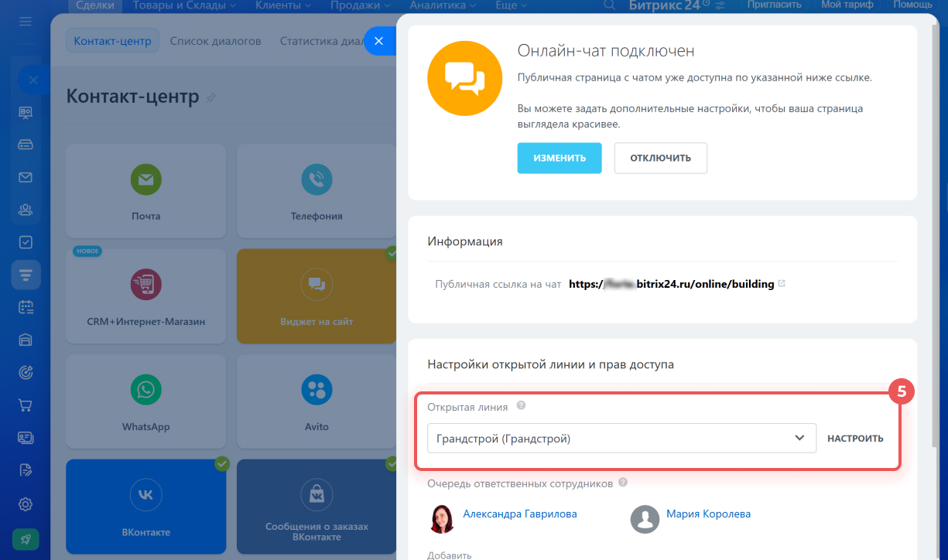This screenshot has height=560, width=948.
Task: Click НАСТРОИТЬ next to the open line
Action: [855, 439]
